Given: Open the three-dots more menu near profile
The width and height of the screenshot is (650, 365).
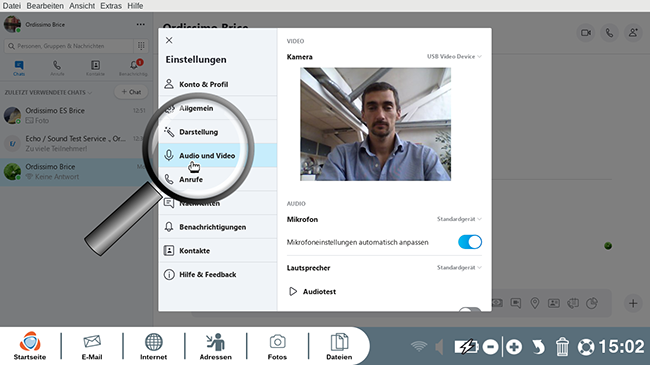Looking at the screenshot, I should (x=141, y=24).
